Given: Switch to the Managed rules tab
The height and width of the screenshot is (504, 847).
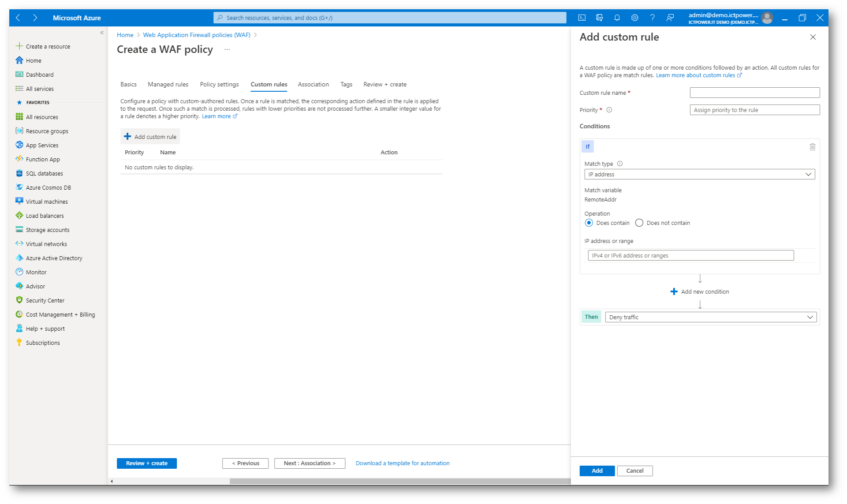Looking at the screenshot, I should tap(168, 84).
